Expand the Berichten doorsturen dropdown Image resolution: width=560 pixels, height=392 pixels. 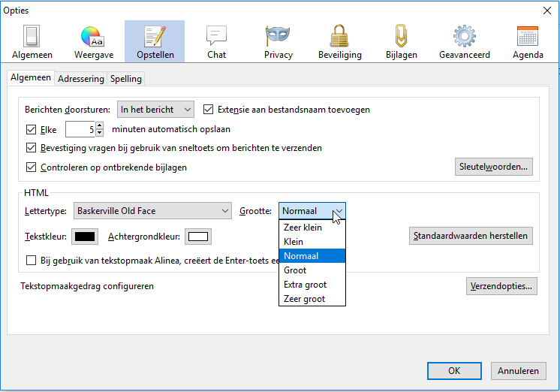click(156, 110)
